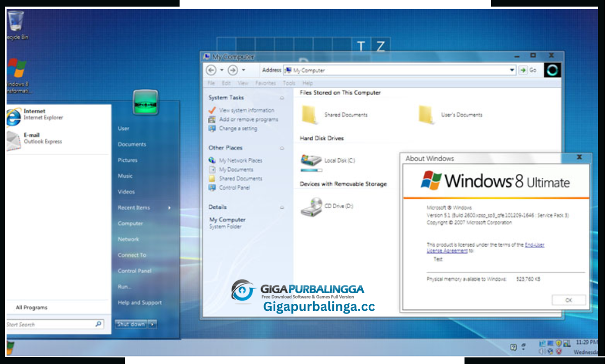Click the View system information checkmark icon
Screen dimensions: 607x364
[x=212, y=110]
